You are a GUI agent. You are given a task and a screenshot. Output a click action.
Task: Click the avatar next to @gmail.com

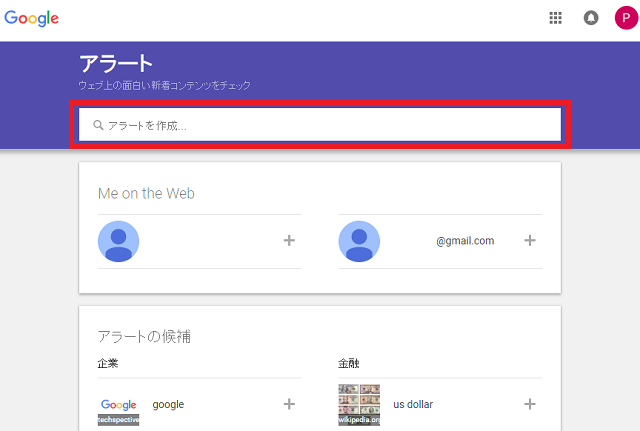[359, 241]
